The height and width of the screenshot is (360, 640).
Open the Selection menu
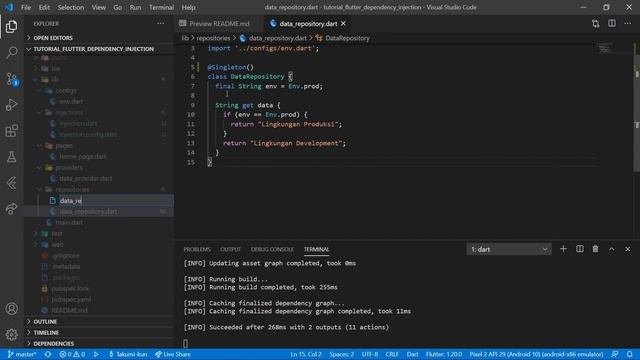(x=71, y=7)
